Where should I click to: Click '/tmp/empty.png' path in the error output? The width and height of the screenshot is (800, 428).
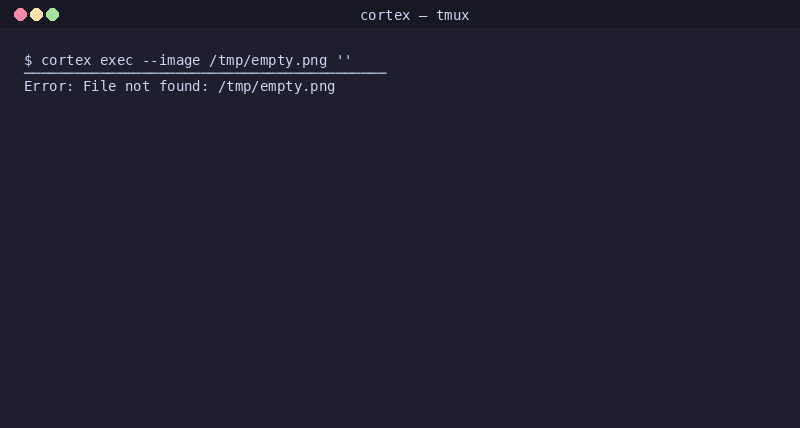click(x=277, y=87)
